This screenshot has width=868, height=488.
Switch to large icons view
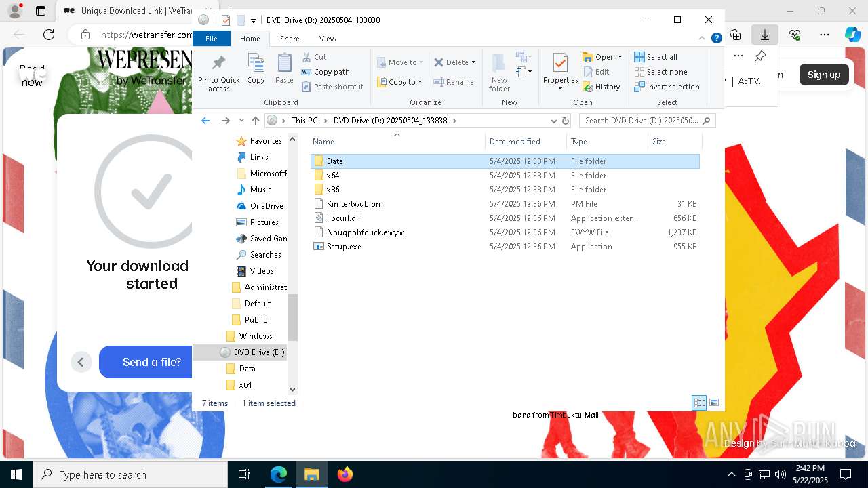click(x=713, y=403)
